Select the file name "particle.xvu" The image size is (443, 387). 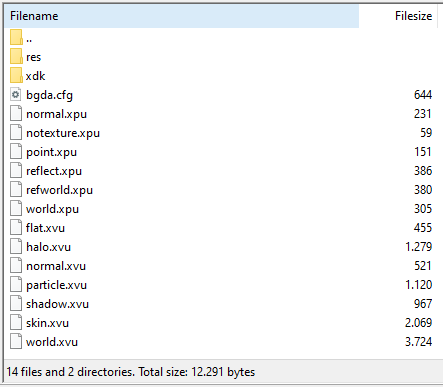pyautogui.click(x=56, y=285)
